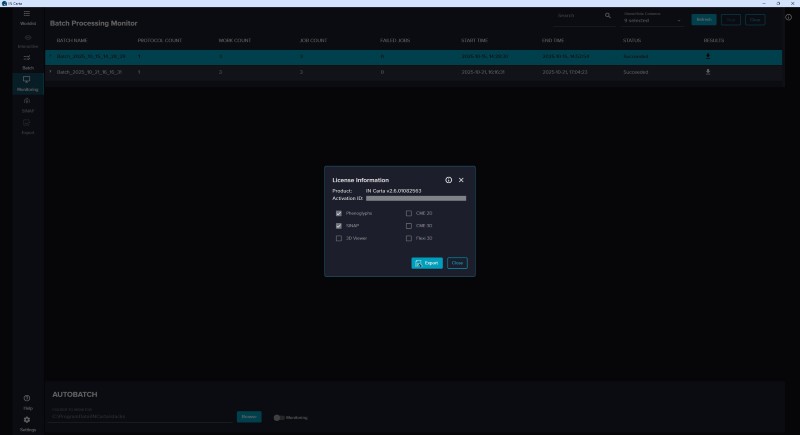Image resolution: width=800 pixels, height=435 pixels.
Task: Sort by JOB COUNT column header
Action: (x=313, y=40)
